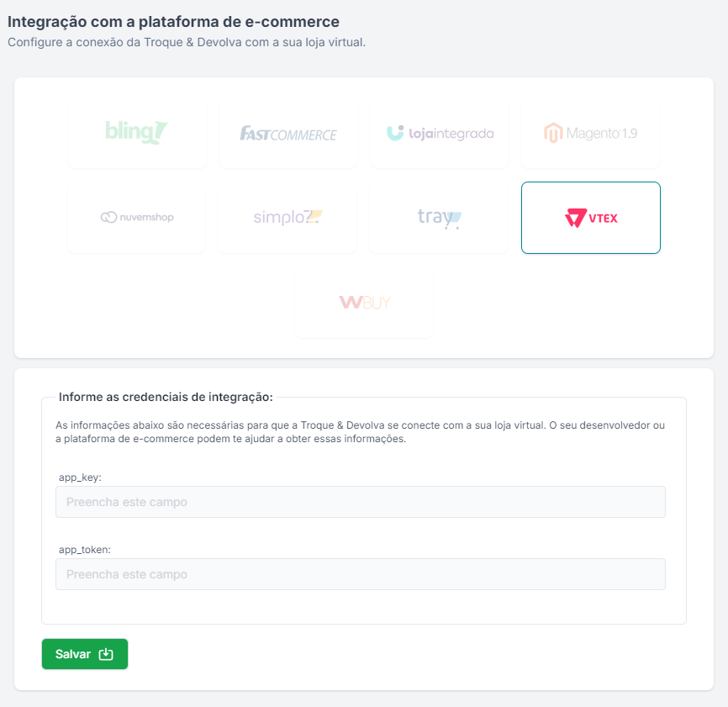
Task: Click the "Informe as credenciais de integração" legend
Action: [166, 397]
